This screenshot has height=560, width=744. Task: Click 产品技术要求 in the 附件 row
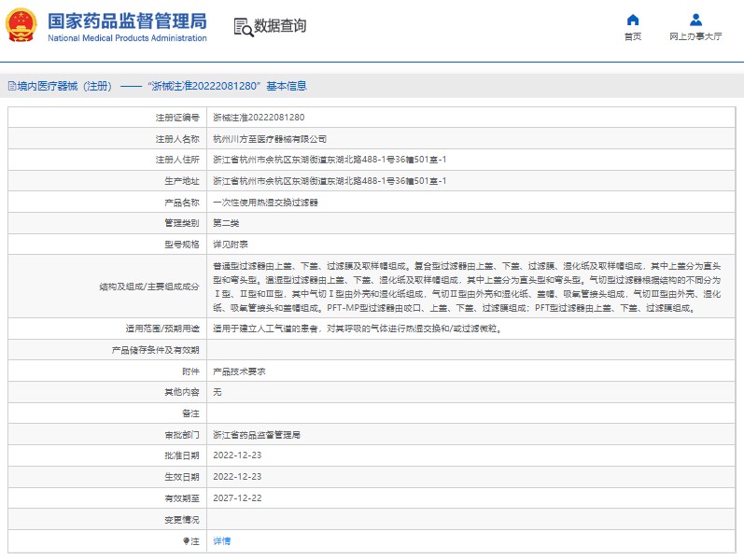(240, 371)
